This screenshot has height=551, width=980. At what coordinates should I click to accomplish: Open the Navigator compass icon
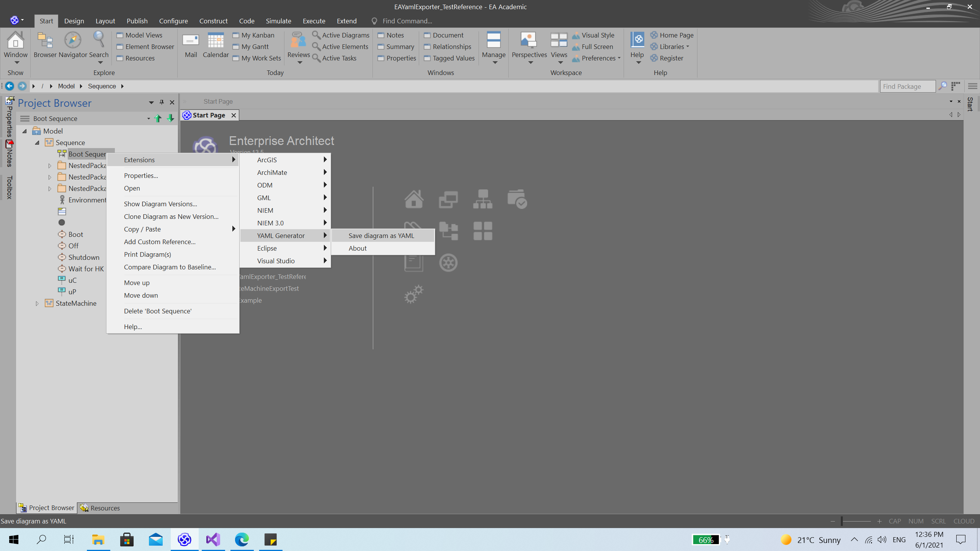point(73,40)
